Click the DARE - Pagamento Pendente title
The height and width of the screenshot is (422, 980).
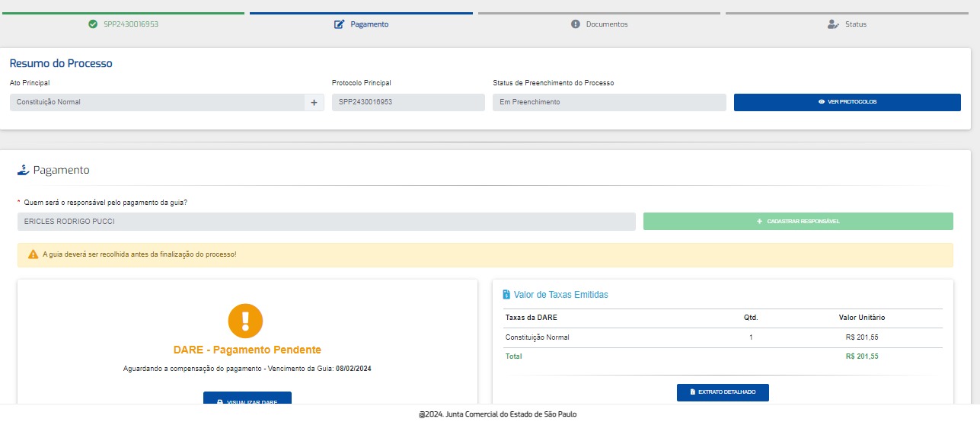click(247, 350)
